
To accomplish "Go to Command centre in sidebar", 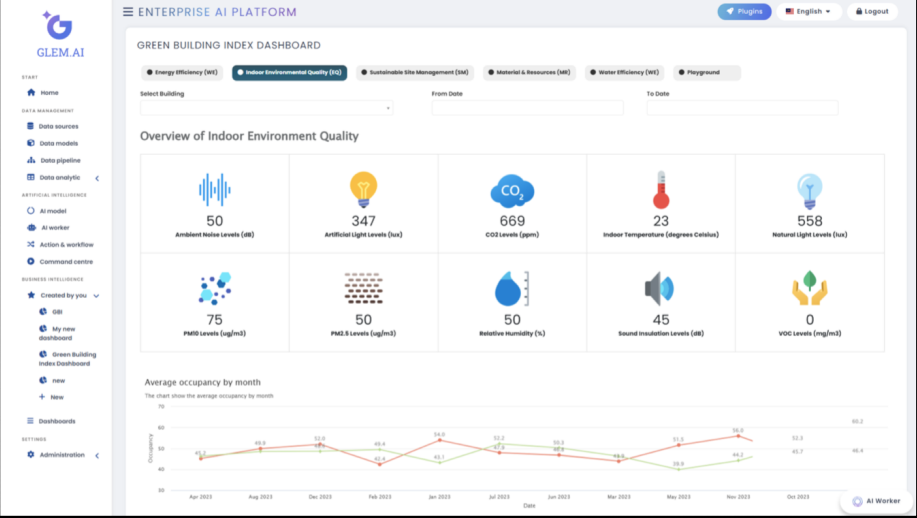I will click(x=65, y=262).
